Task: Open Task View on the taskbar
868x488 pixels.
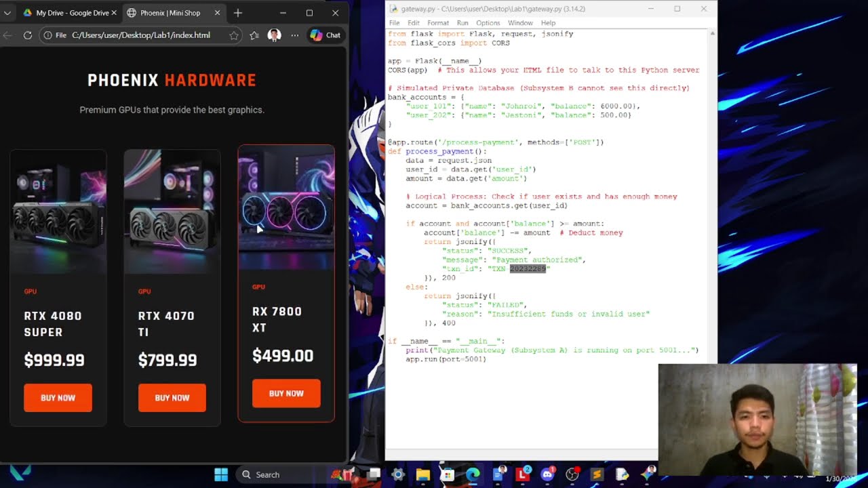Action: (374, 474)
